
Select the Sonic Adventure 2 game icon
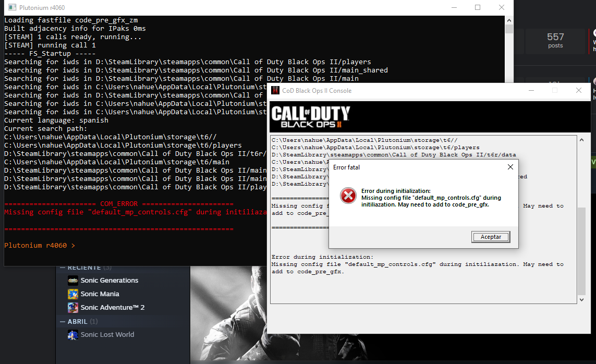coord(73,307)
